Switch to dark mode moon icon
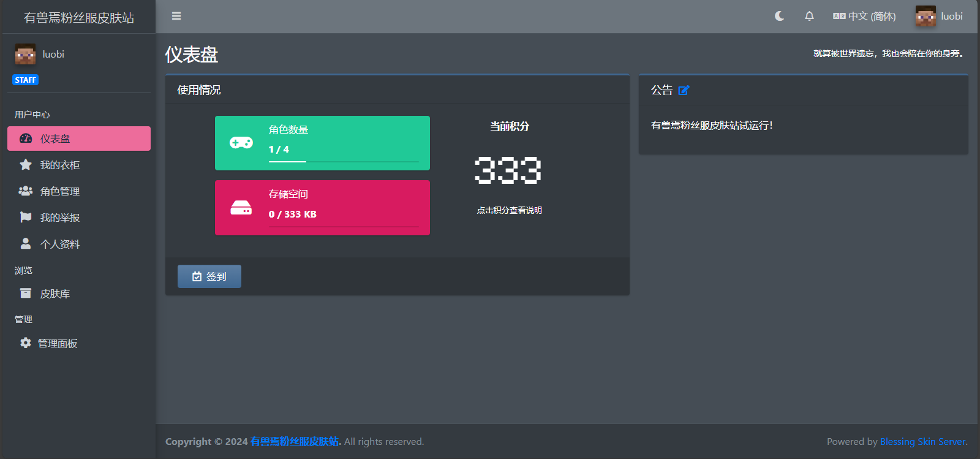Viewport: 980px width, 459px height. (780, 16)
